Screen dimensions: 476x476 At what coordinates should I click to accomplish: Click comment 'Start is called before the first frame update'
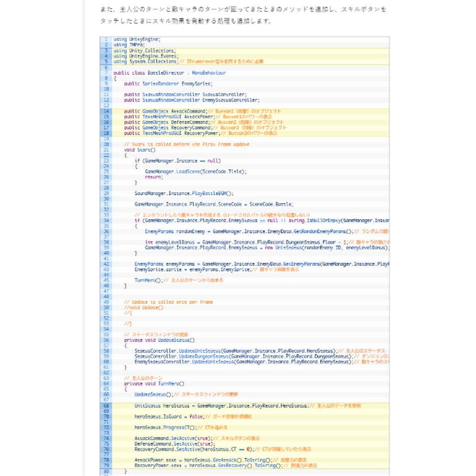click(187, 144)
